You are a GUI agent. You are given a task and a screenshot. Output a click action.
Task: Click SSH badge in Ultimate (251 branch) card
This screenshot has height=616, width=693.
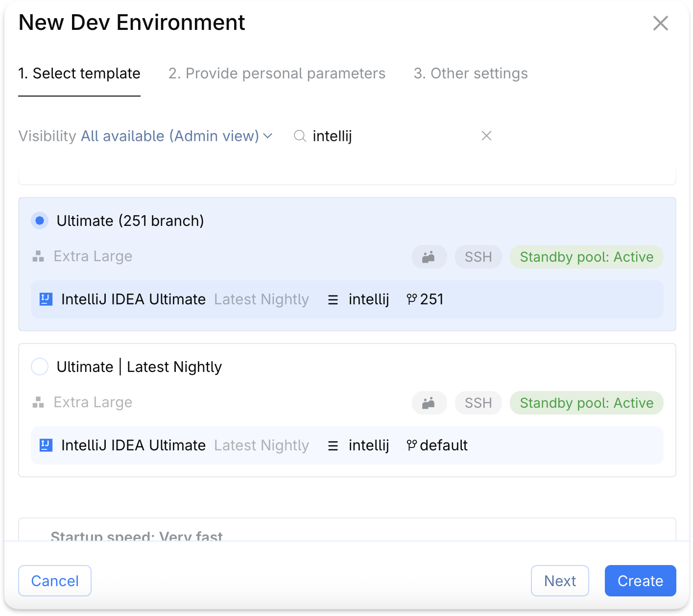pyautogui.click(x=478, y=257)
